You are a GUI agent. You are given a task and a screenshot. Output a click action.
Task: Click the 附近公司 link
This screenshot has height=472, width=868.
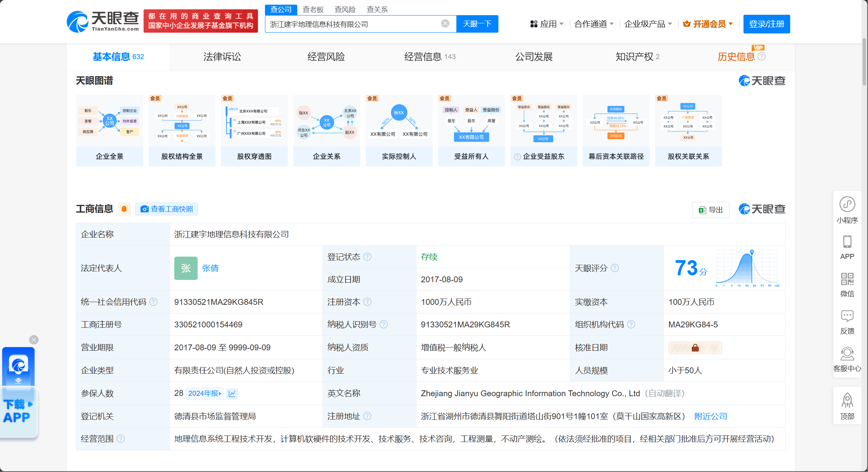(711, 416)
